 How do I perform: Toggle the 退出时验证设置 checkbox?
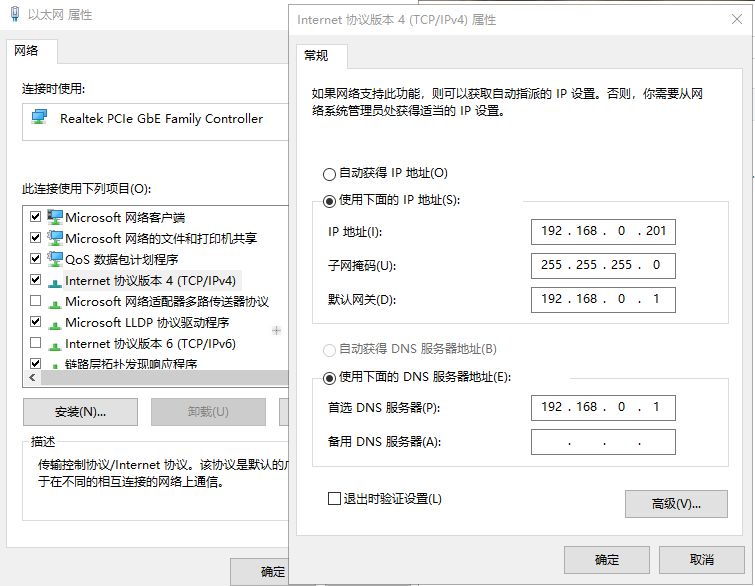click(334, 498)
